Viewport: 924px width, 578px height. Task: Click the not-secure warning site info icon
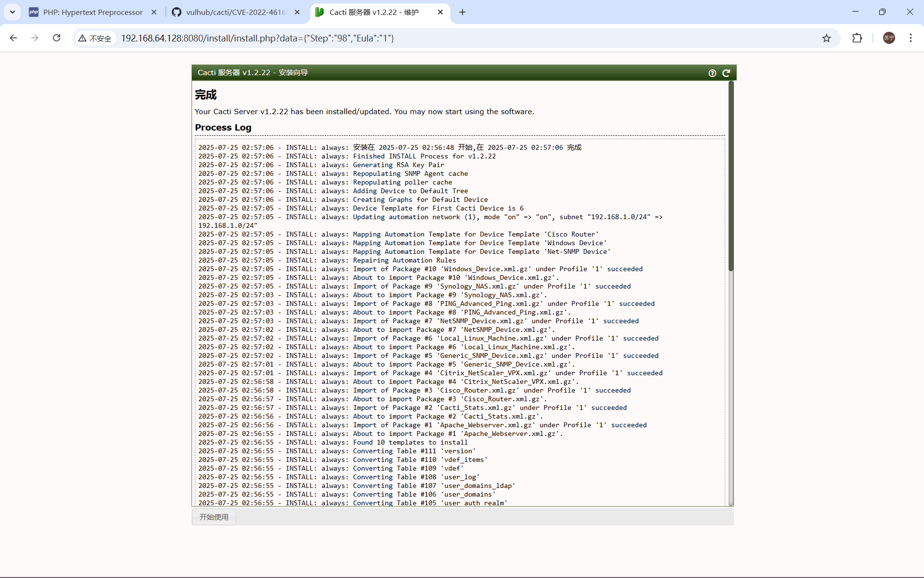95,38
